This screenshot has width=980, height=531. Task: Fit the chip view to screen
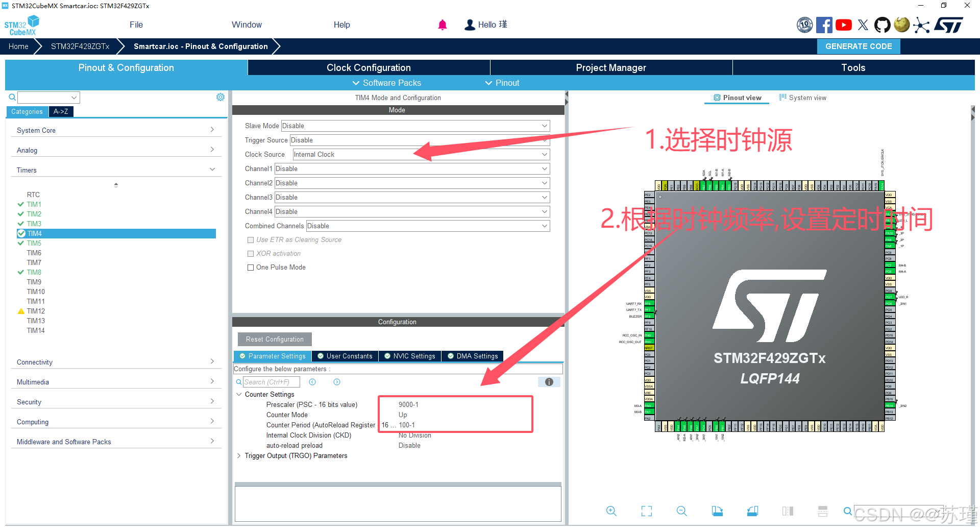(647, 511)
